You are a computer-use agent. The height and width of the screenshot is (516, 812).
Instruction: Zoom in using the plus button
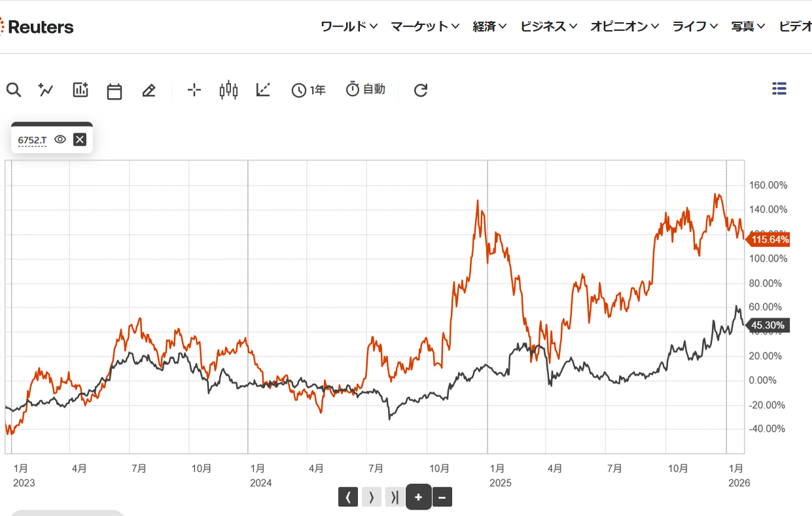[418, 497]
